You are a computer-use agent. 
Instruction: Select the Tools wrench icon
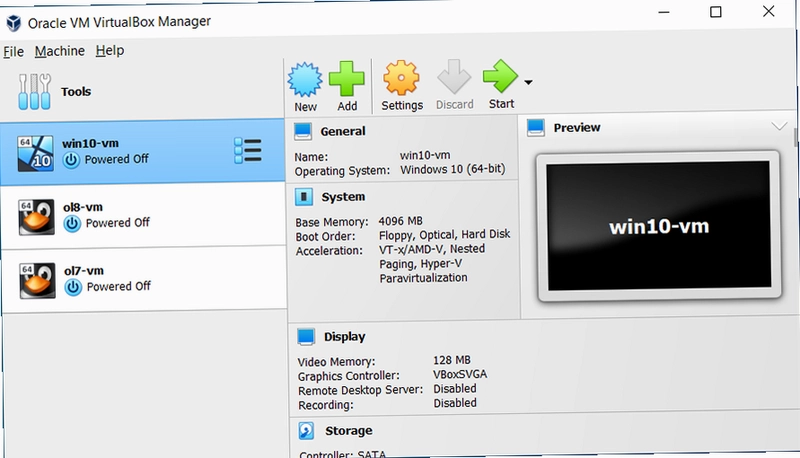tap(34, 92)
